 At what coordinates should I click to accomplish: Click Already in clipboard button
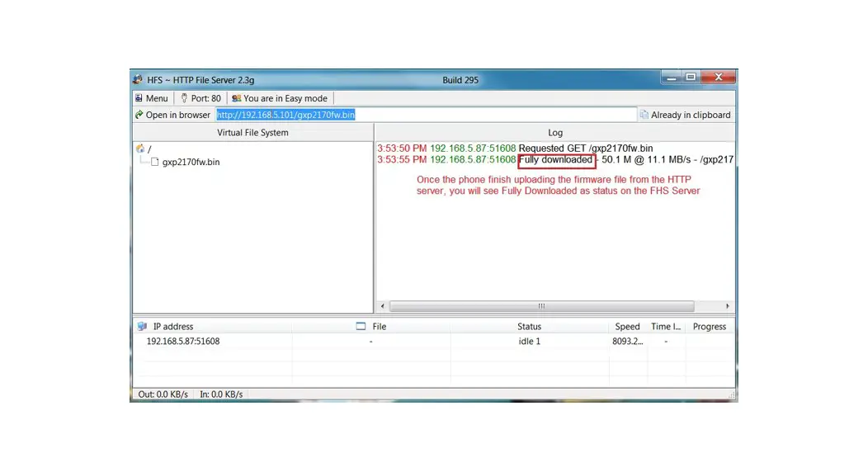[686, 115]
